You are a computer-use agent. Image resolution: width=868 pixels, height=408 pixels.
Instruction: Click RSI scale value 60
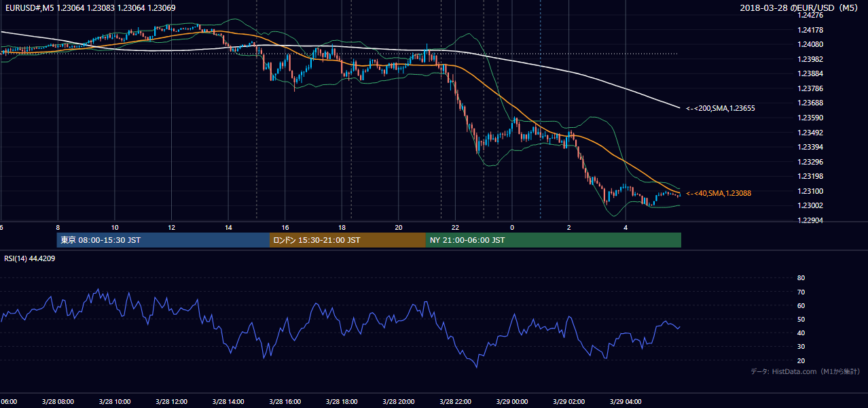coord(801,305)
